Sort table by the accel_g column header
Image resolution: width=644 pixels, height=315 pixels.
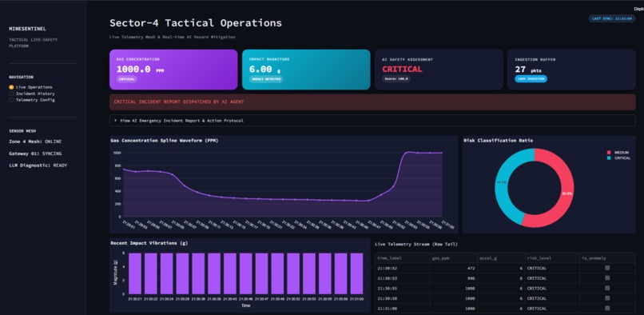501,258
